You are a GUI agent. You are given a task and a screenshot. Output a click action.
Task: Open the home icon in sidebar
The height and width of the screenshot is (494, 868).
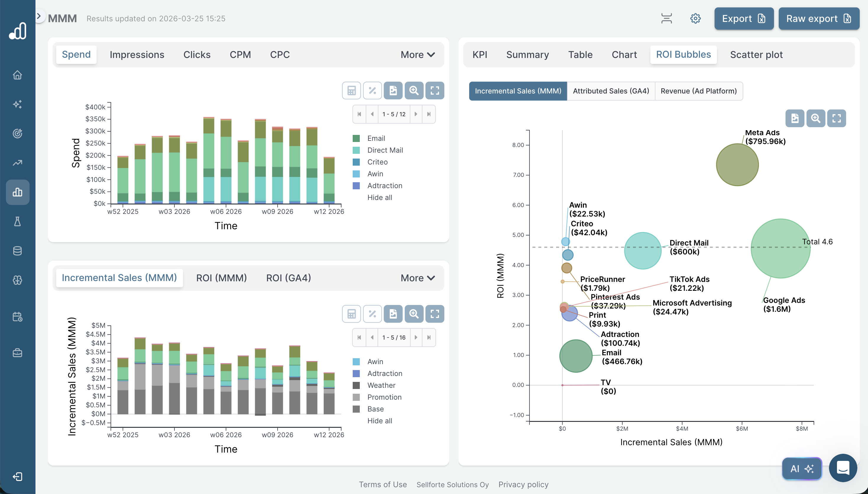[x=17, y=75]
